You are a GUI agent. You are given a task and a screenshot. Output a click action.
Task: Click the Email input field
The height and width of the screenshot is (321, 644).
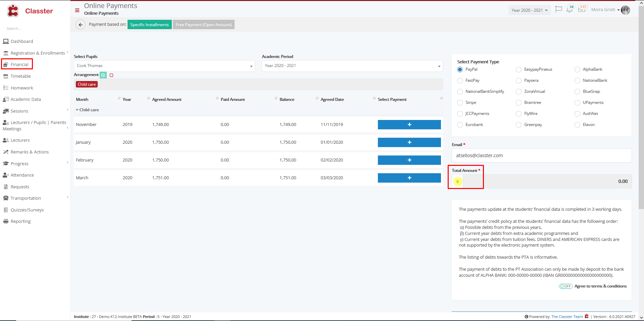542,155
